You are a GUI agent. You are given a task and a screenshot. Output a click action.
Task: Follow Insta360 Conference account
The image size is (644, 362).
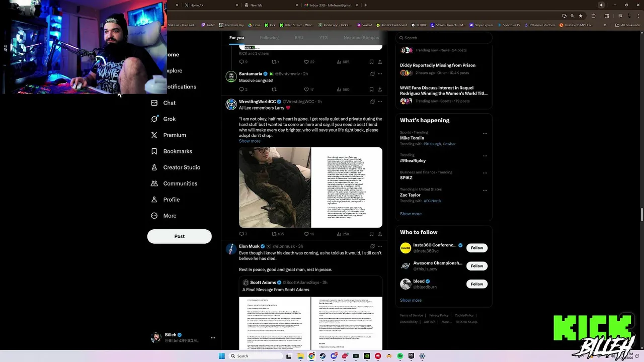pyautogui.click(x=477, y=248)
